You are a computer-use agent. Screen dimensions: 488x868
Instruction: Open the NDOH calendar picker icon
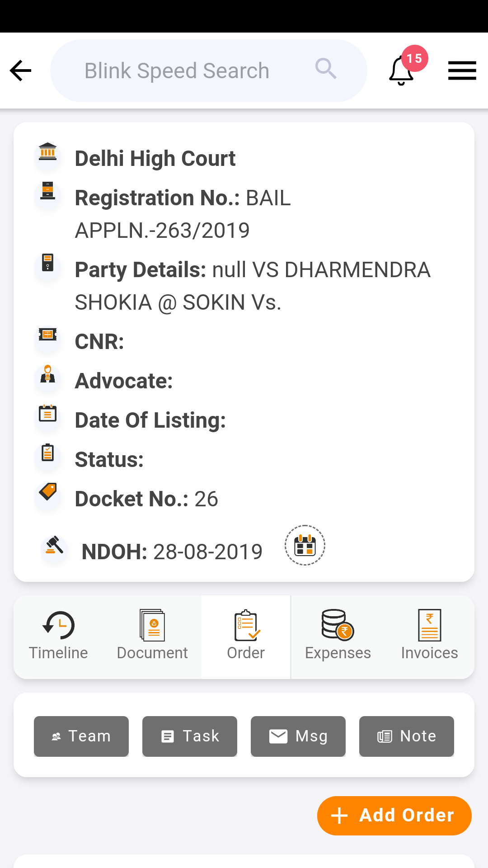click(x=305, y=545)
